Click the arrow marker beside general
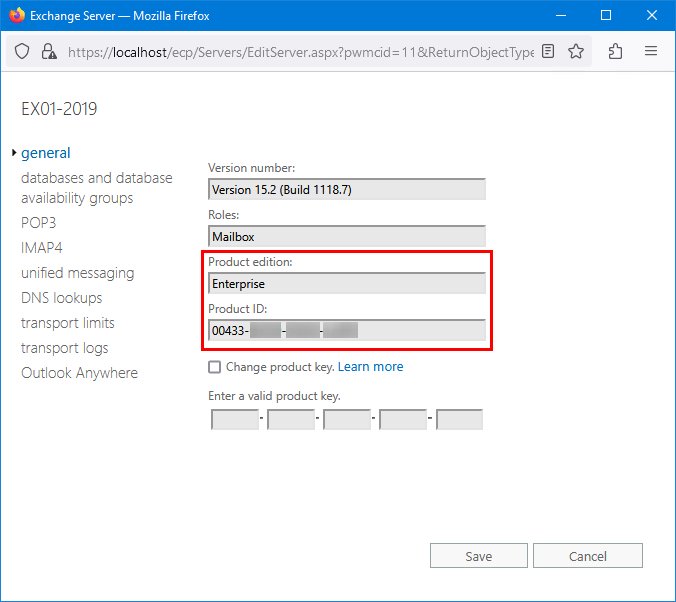The image size is (676, 602). pos(14,153)
